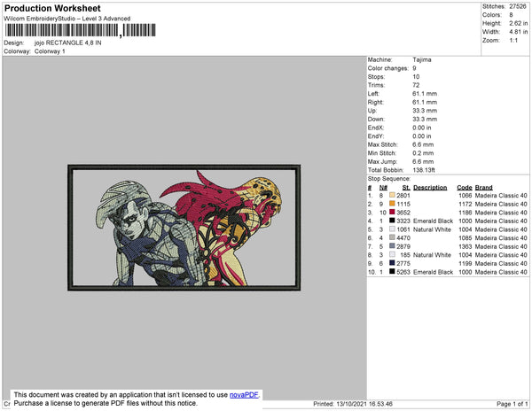Click the navy blue swatch, code 1199
Image resolution: width=532 pixels, height=411 pixels.
coord(392,263)
